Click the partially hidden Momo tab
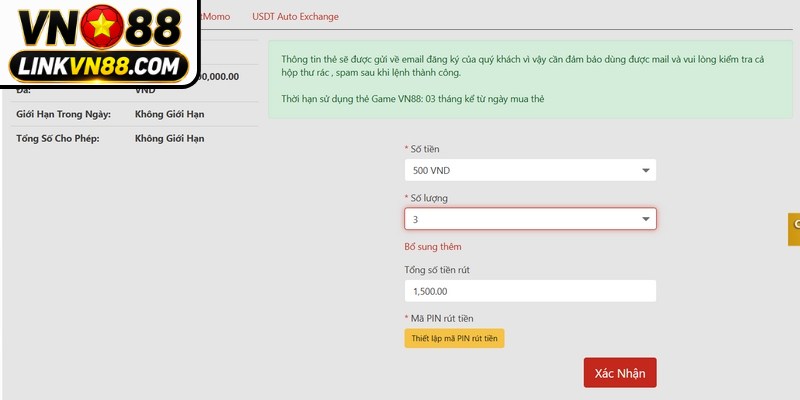The height and width of the screenshot is (400, 800). click(x=214, y=16)
